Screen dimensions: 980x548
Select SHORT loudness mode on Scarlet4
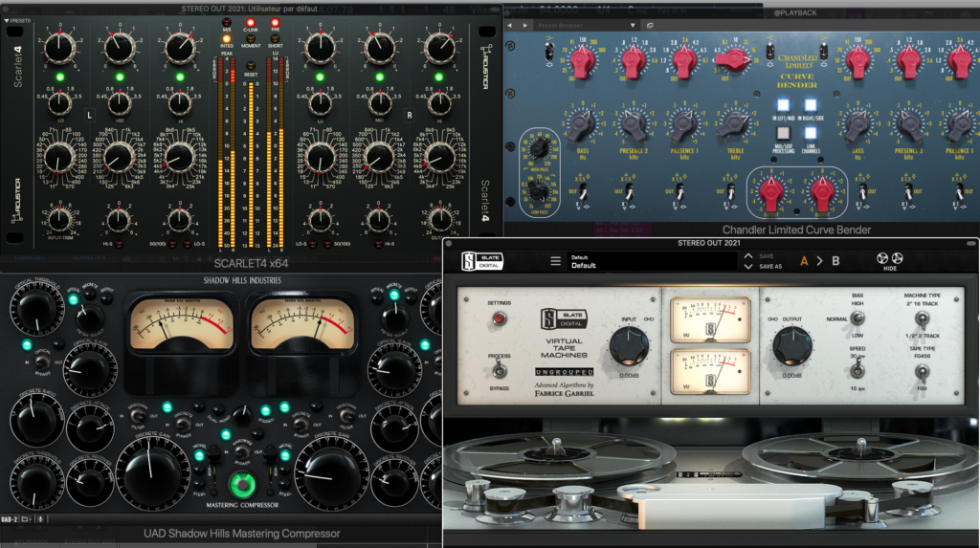[275, 39]
